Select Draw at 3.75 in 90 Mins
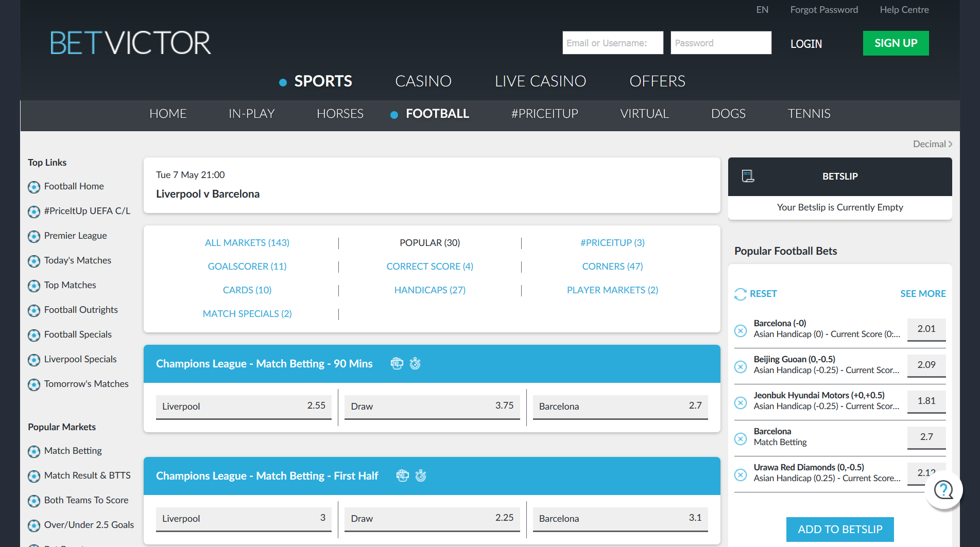Image resolution: width=980 pixels, height=547 pixels. click(x=432, y=407)
